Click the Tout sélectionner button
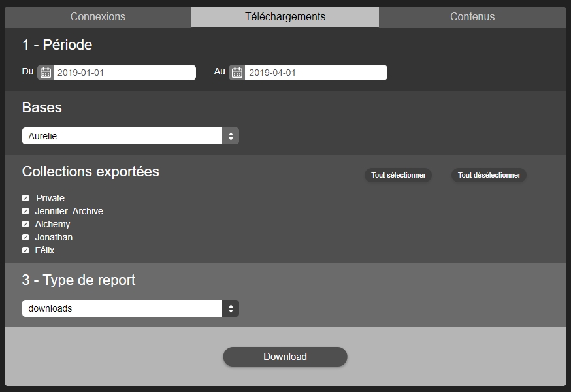The width and height of the screenshot is (571, 392). [398, 175]
